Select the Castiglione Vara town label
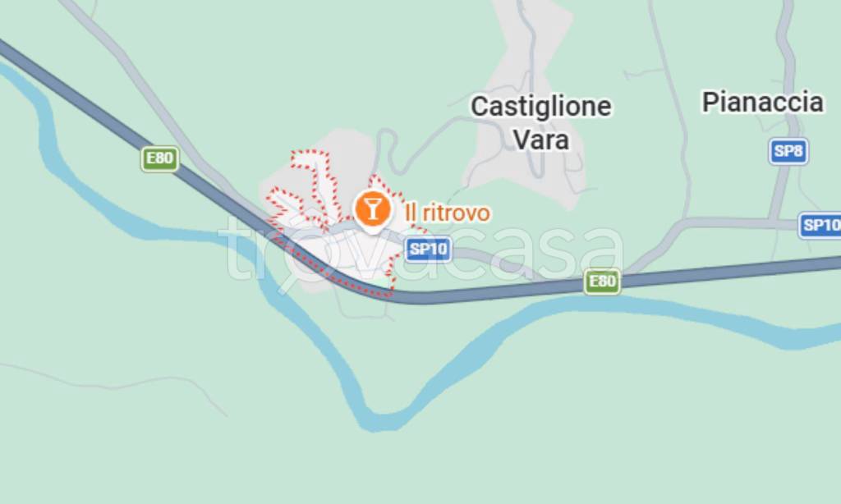 540,123
